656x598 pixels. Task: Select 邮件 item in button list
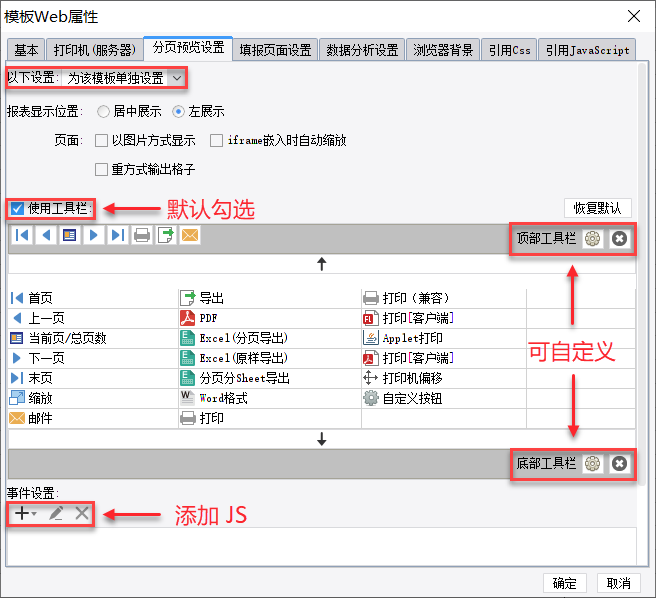93,418
